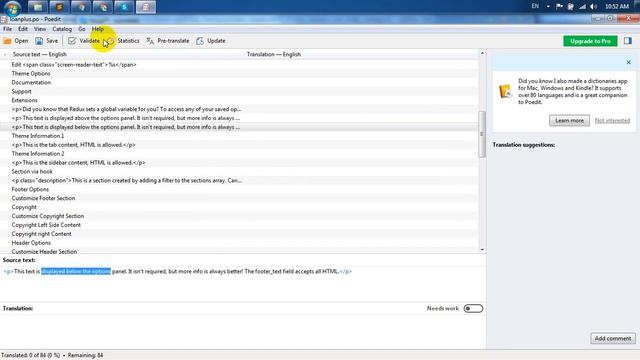Open the Catalog menu
Viewport: 640px width, 360px height.
62,29
